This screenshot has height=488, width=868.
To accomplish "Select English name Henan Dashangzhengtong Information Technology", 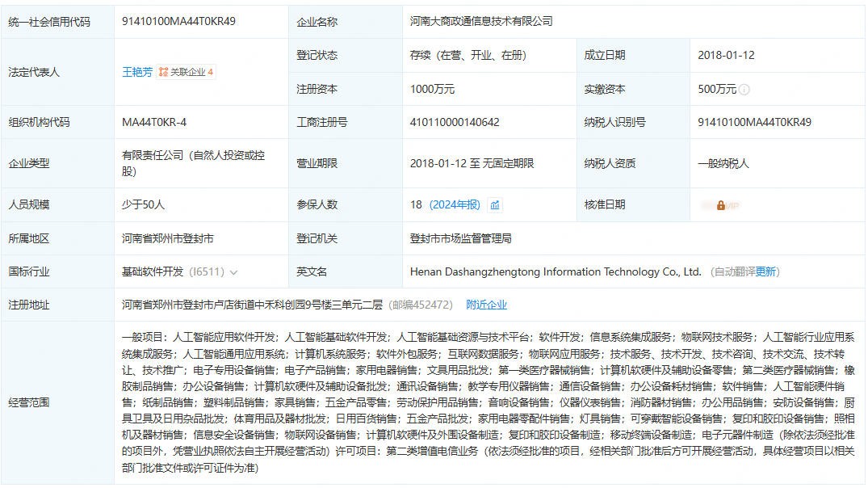I will 556,272.
